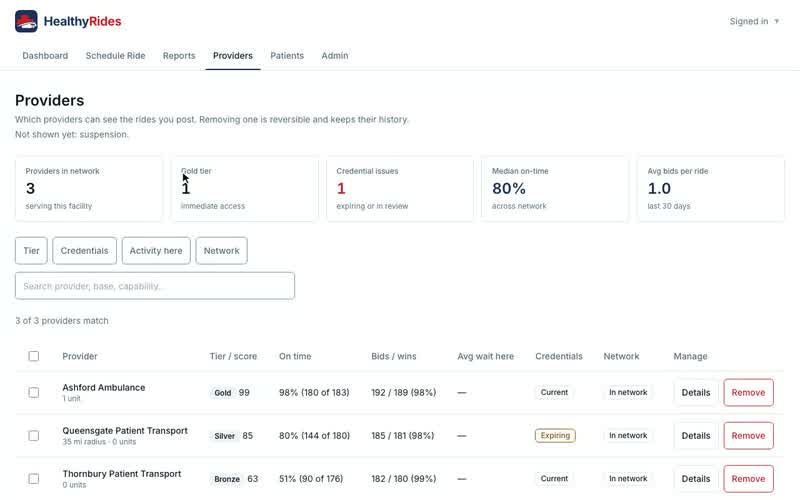Screen dimensions: 800x500
Task: Open the Patients tab
Action: pos(287,56)
